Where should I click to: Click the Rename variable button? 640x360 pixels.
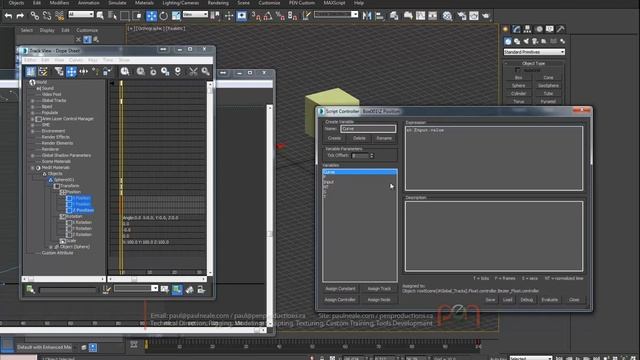384,138
